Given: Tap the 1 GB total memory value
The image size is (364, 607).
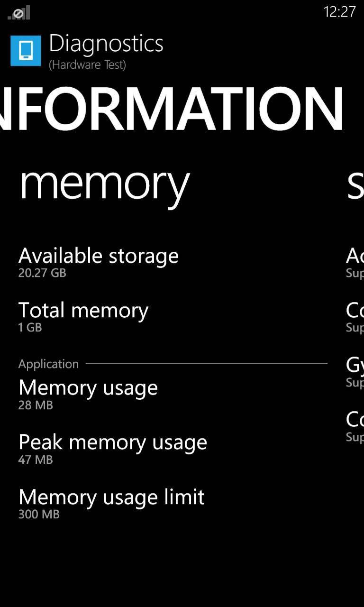Looking at the screenshot, I should click(30, 328).
